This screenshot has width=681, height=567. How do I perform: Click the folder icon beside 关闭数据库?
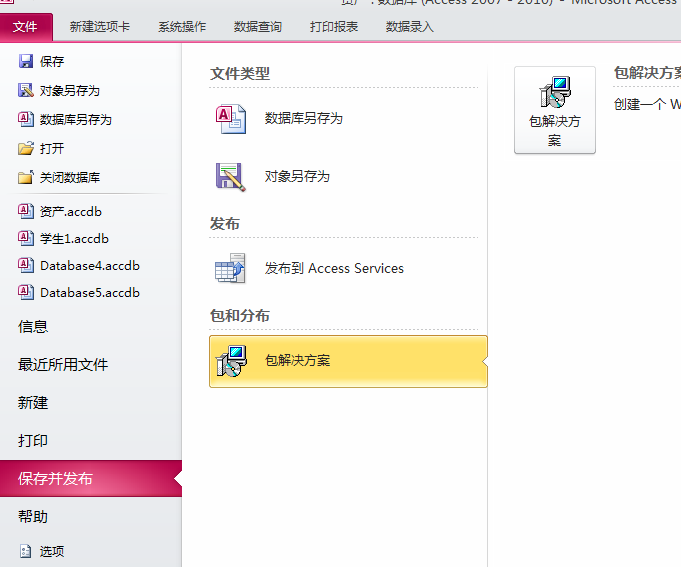(x=26, y=177)
